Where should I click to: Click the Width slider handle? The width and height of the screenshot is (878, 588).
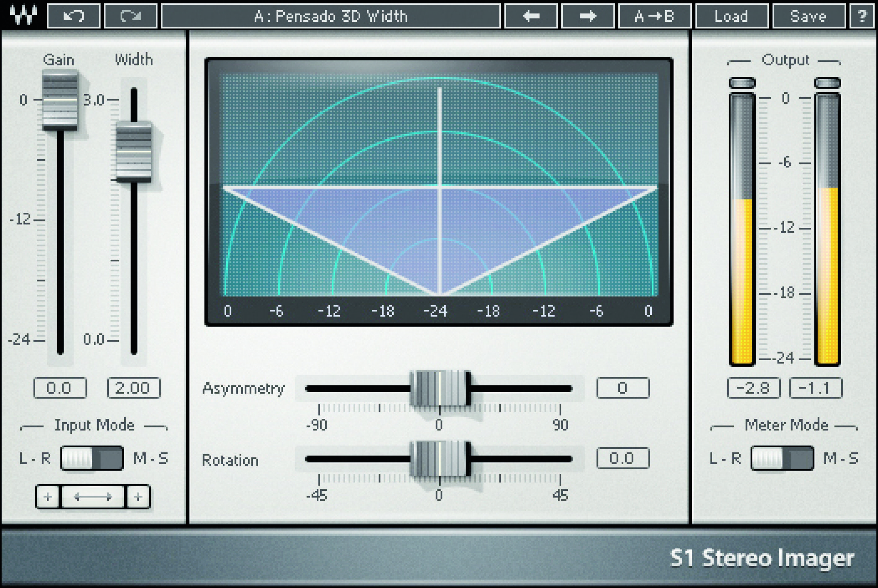click(134, 152)
